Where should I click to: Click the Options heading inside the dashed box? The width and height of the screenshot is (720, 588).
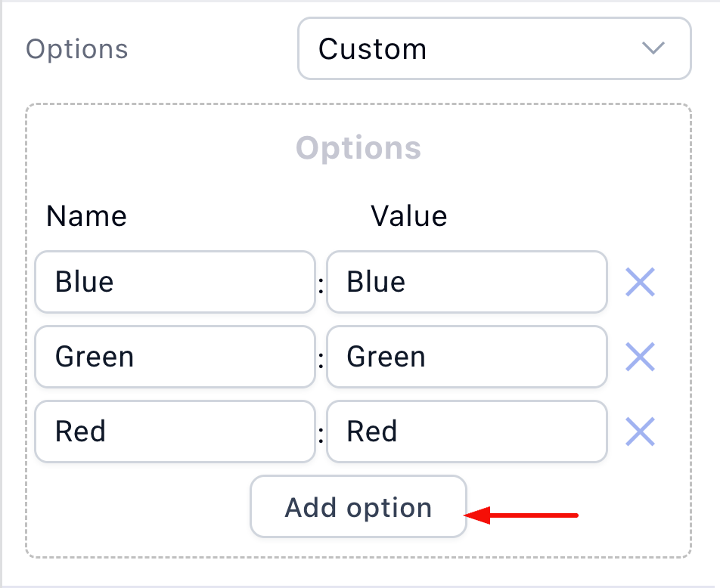click(358, 147)
